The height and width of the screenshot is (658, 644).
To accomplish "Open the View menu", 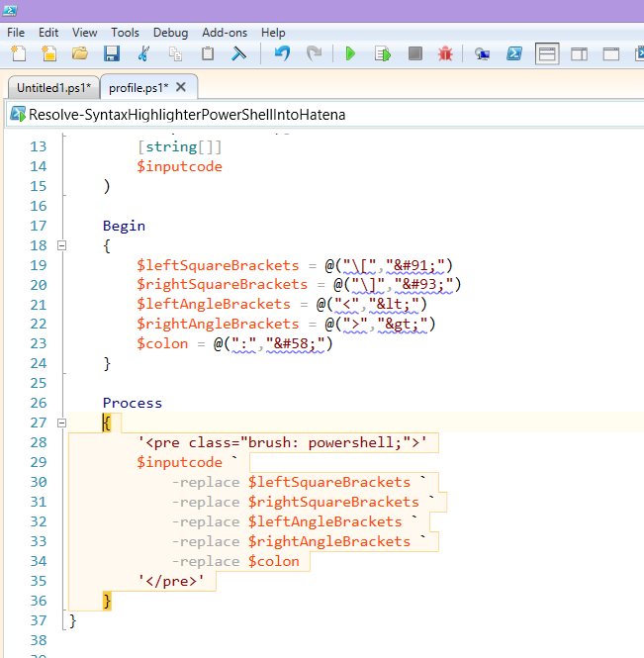I will point(84,33).
